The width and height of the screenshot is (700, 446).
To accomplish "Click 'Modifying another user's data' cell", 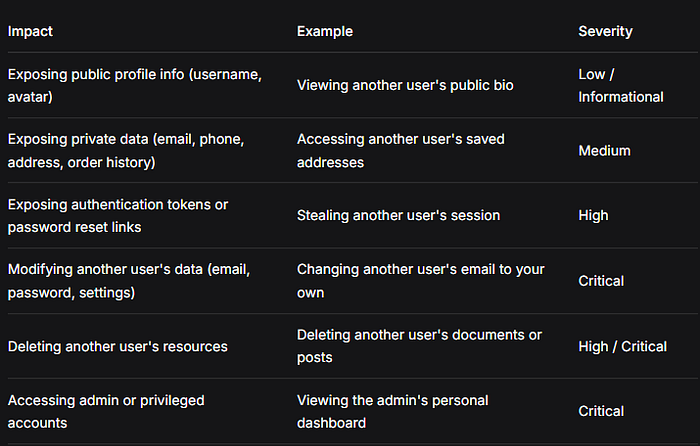I will pos(129,281).
